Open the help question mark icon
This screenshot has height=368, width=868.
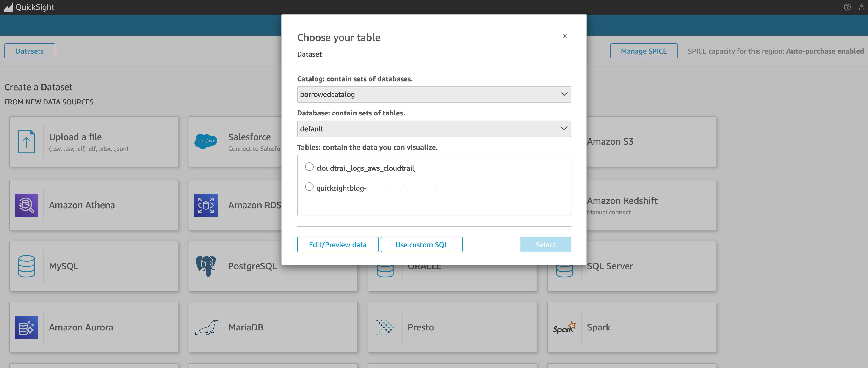847,7
